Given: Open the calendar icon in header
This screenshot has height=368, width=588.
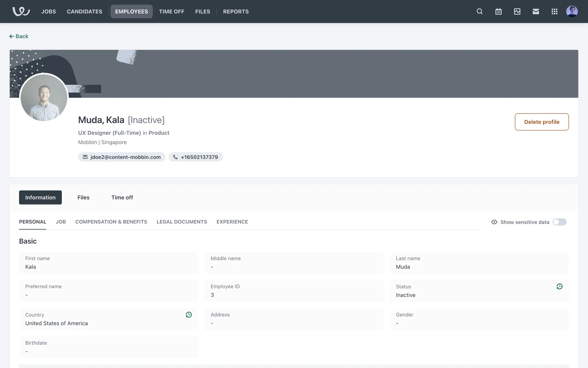Looking at the screenshot, I should point(498,11).
